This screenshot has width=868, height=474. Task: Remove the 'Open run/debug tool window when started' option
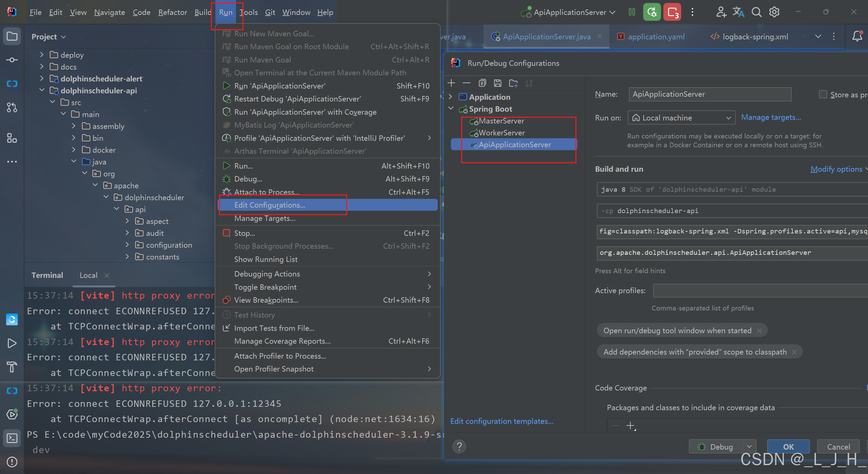coord(759,331)
